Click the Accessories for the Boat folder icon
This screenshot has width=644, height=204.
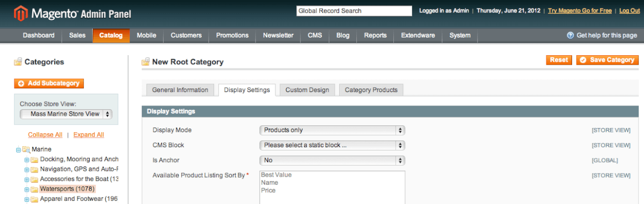pos(34,179)
